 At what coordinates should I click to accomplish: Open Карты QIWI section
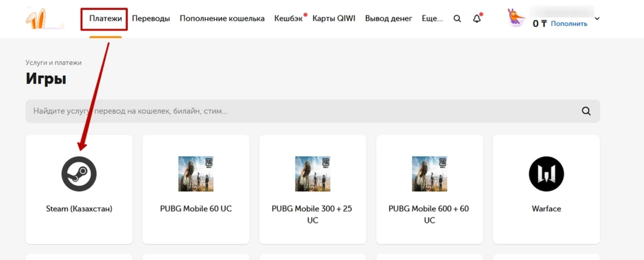click(x=334, y=18)
